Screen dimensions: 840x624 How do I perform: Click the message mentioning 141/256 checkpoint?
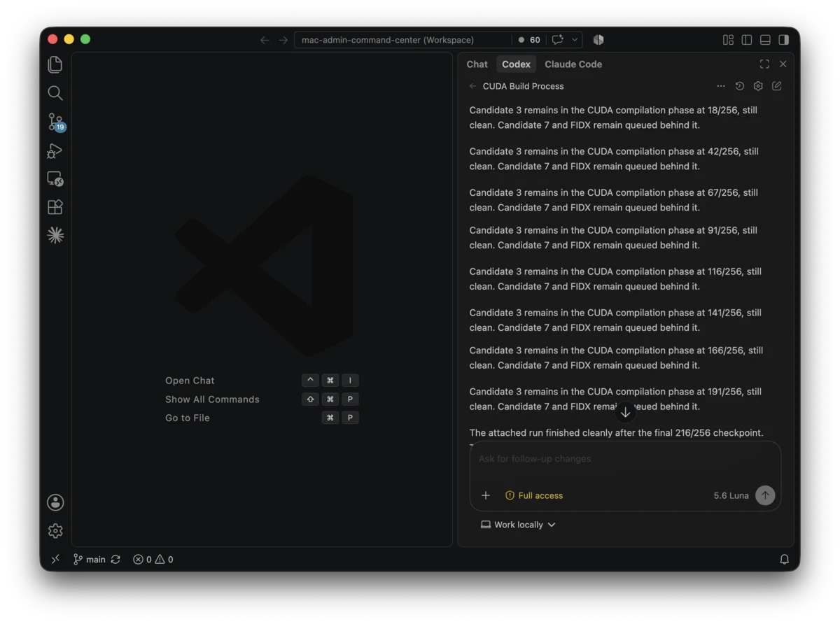[x=615, y=320]
